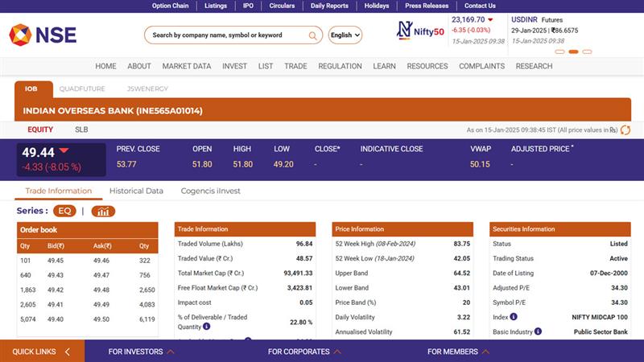Open the Option Chain link
Image resolution: width=644 pixels, height=362 pixels.
tap(170, 6)
